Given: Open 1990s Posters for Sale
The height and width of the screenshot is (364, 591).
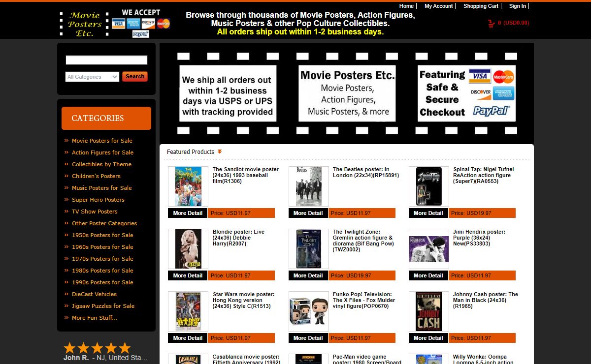Looking at the screenshot, I should pyautogui.click(x=102, y=282).
